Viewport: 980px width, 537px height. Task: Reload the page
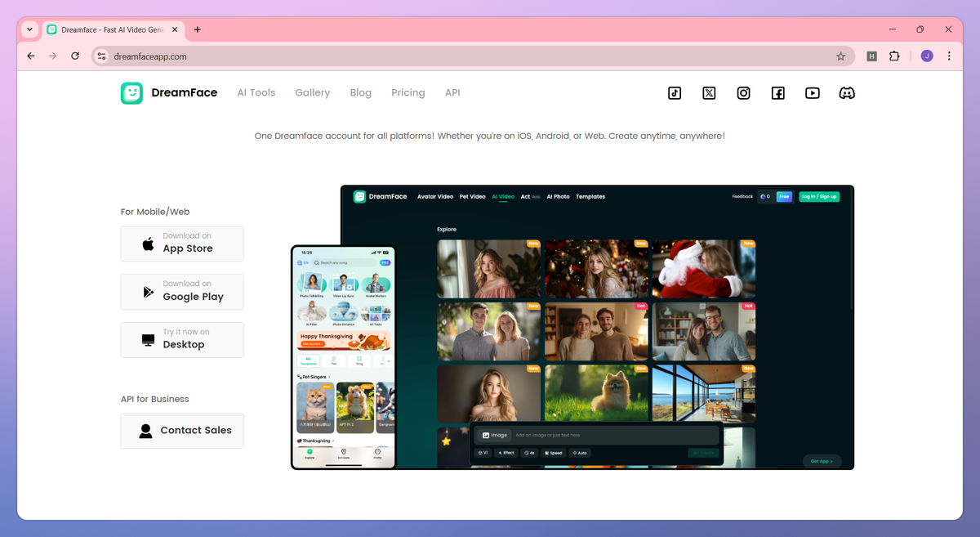coord(75,56)
